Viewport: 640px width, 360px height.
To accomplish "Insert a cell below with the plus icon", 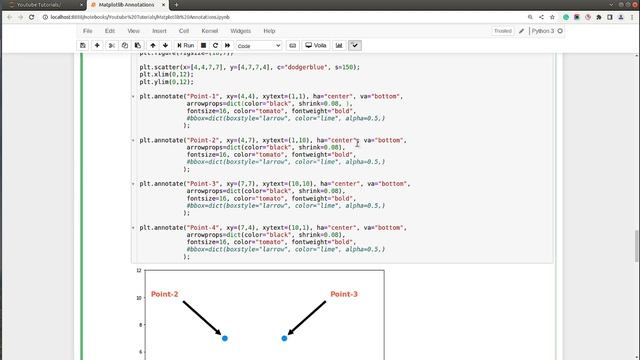I will pyautogui.click(x=97, y=45).
